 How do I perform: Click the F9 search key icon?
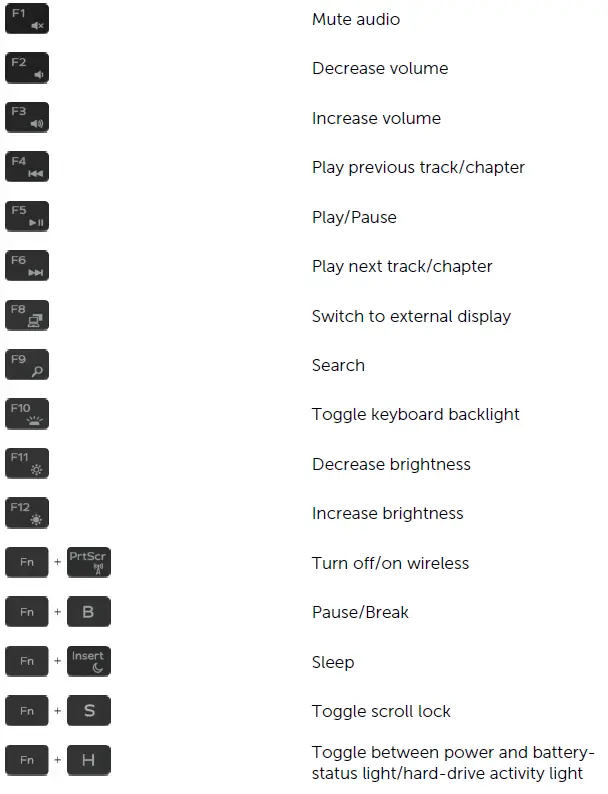(27, 365)
